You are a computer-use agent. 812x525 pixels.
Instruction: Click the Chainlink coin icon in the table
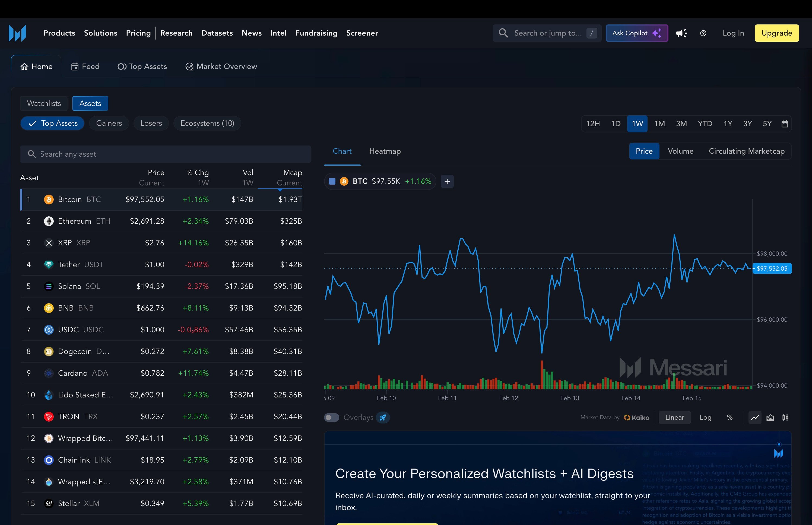[x=49, y=460]
